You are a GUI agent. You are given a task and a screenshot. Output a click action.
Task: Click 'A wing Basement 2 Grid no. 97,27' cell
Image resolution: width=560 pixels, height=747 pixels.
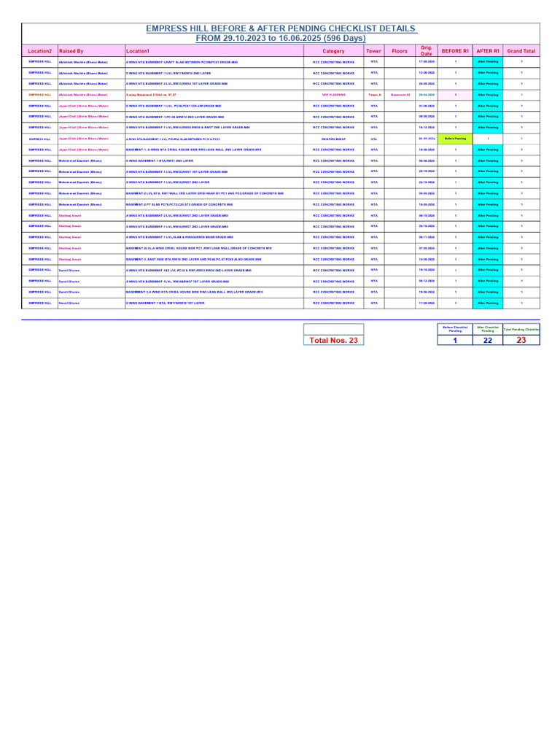[214, 95]
